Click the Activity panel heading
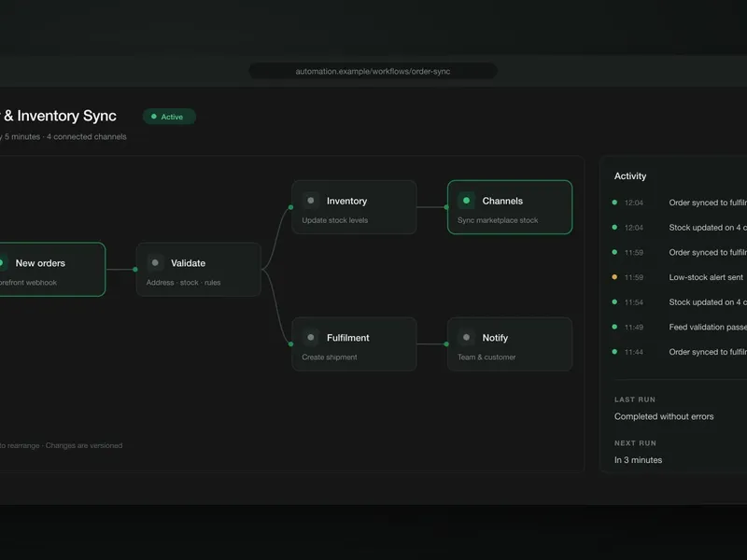Image resolution: width=747 pixels, height=560 pixels. tap(630, 176)
